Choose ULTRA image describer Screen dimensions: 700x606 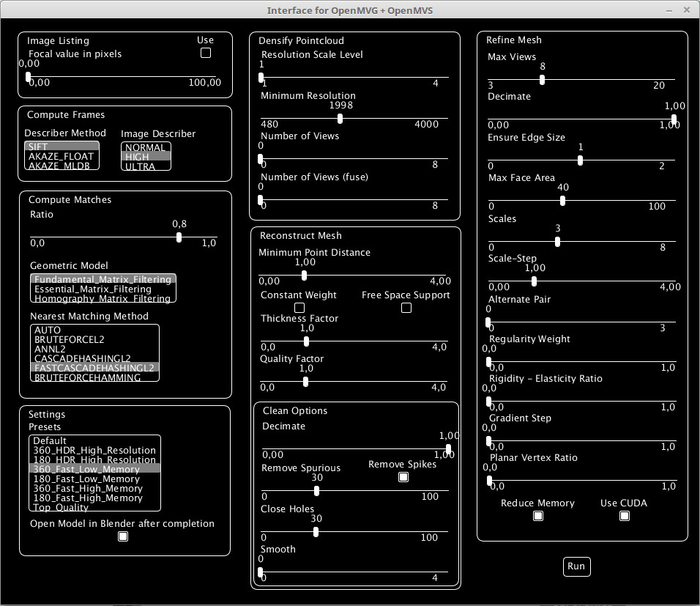(x=145, y=166)
